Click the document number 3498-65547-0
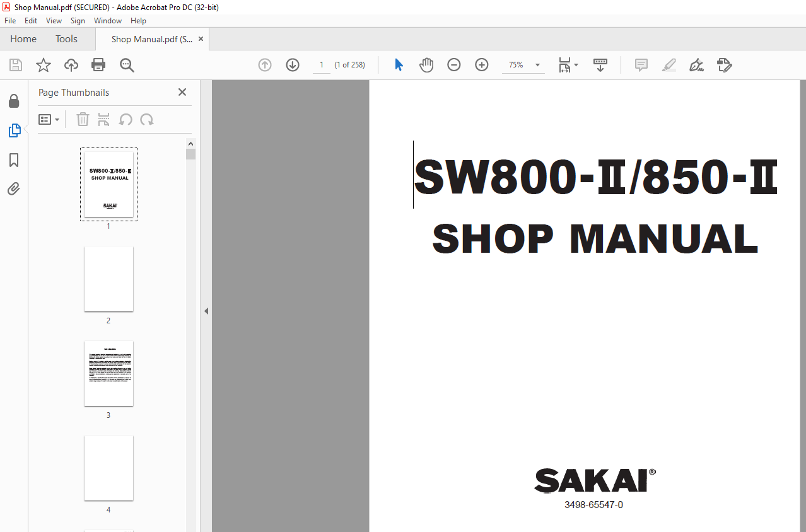 pyautogui.click(x=593, y=505)
